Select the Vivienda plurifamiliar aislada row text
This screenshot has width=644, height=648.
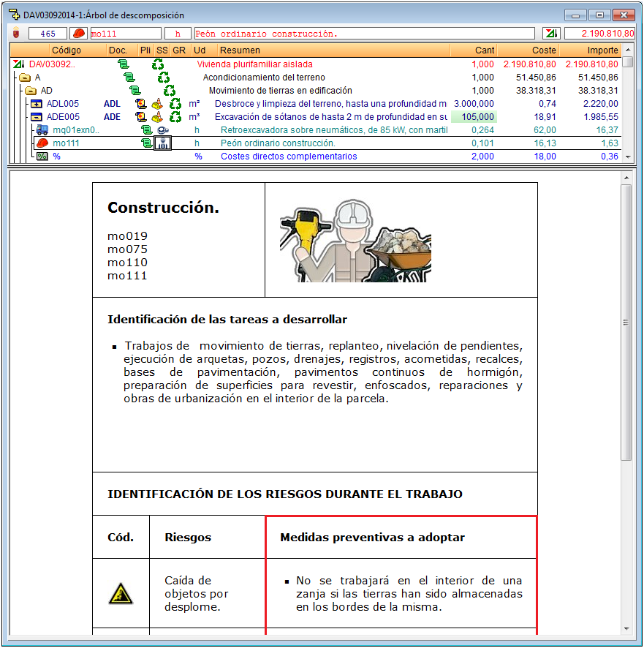pyautogui.click(x=255, y=64)
